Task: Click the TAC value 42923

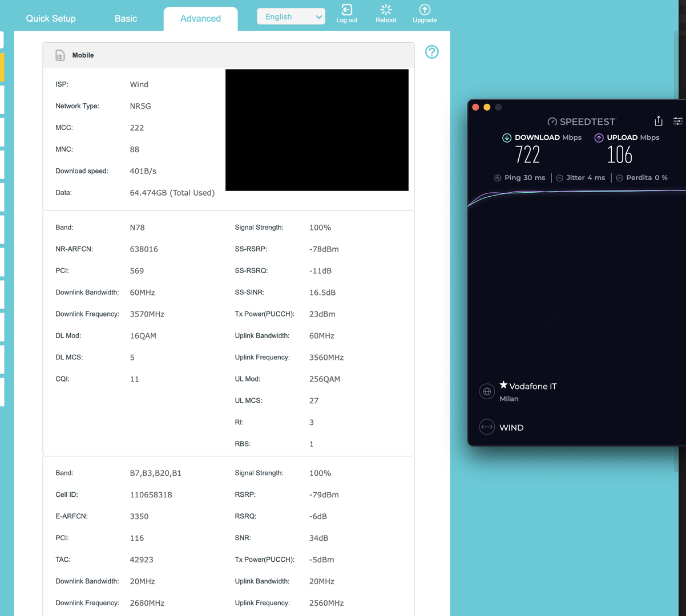Action: 142,560
